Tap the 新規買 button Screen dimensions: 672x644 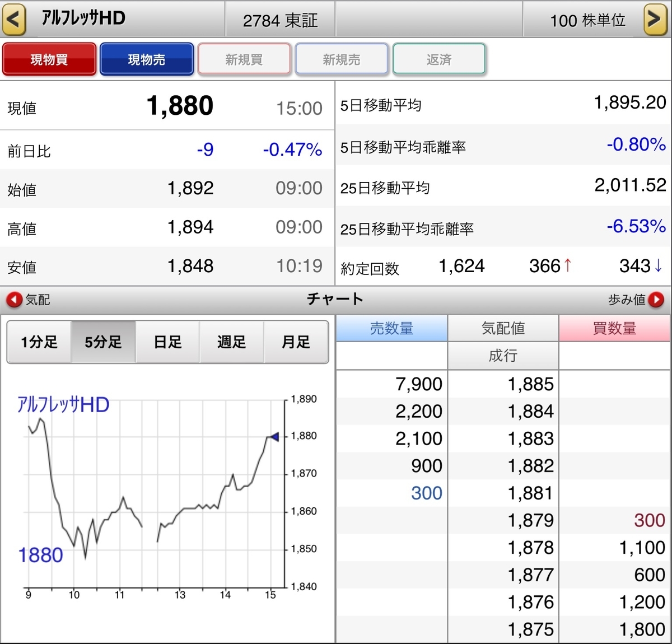tap(244, 59)
